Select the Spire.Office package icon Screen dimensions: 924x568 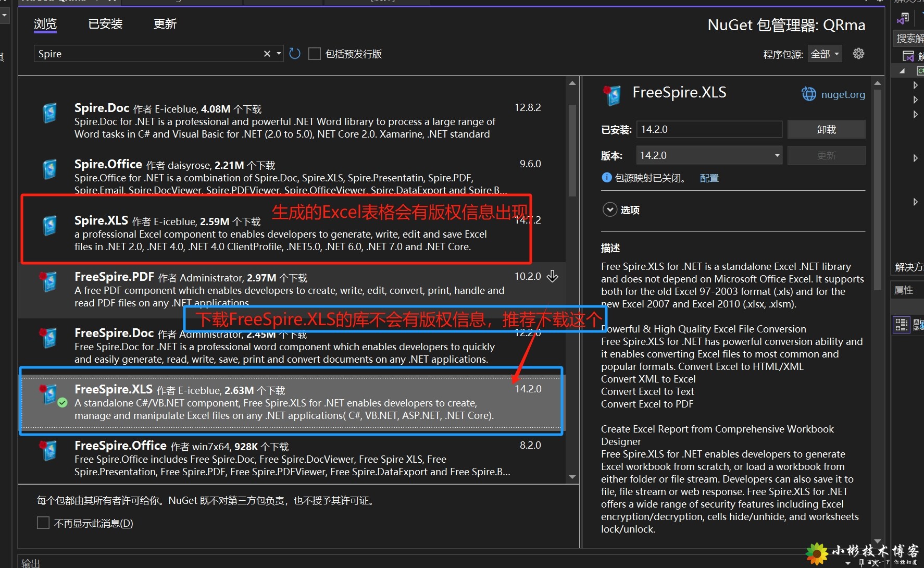49,169
